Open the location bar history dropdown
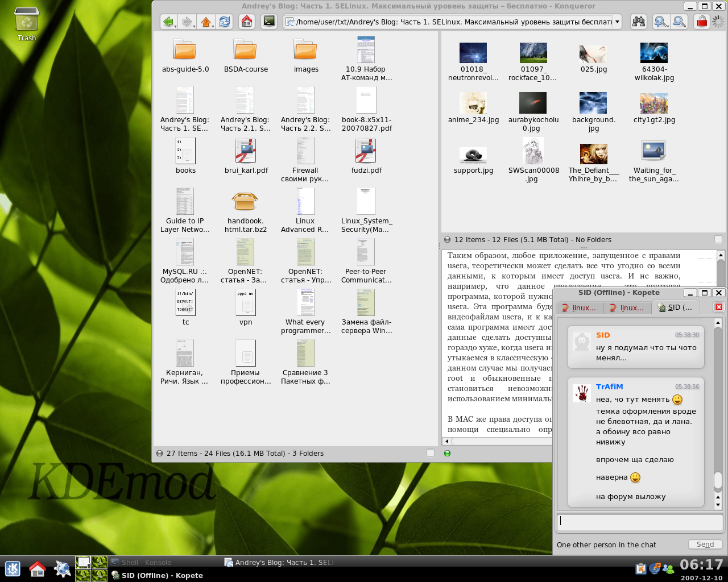728x582 pixels. point(617,22)
